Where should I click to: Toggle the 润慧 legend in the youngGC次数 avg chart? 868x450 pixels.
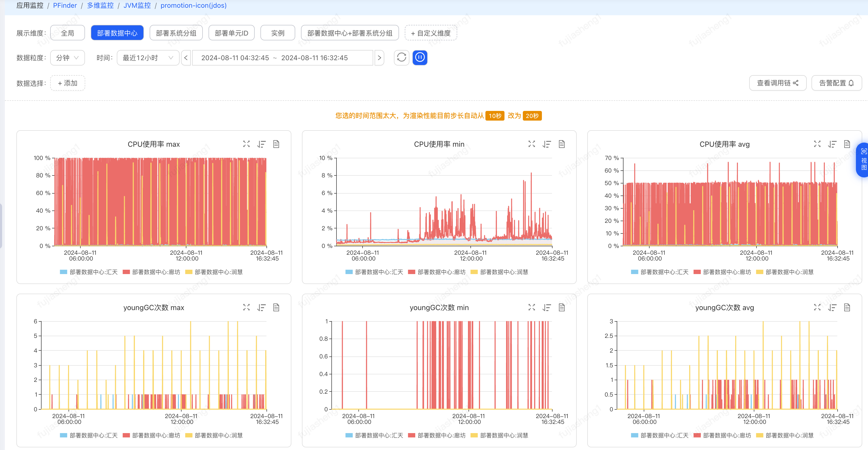point(785,435)
